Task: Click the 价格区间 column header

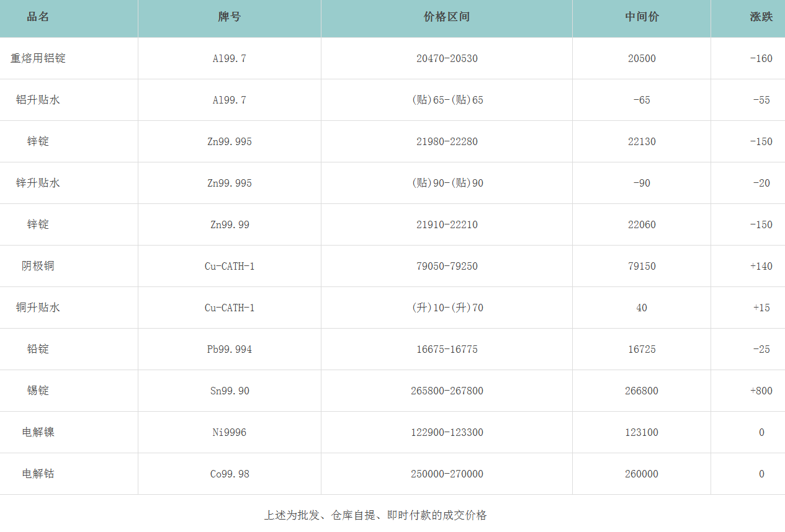Action: click(x=446, y=17)
